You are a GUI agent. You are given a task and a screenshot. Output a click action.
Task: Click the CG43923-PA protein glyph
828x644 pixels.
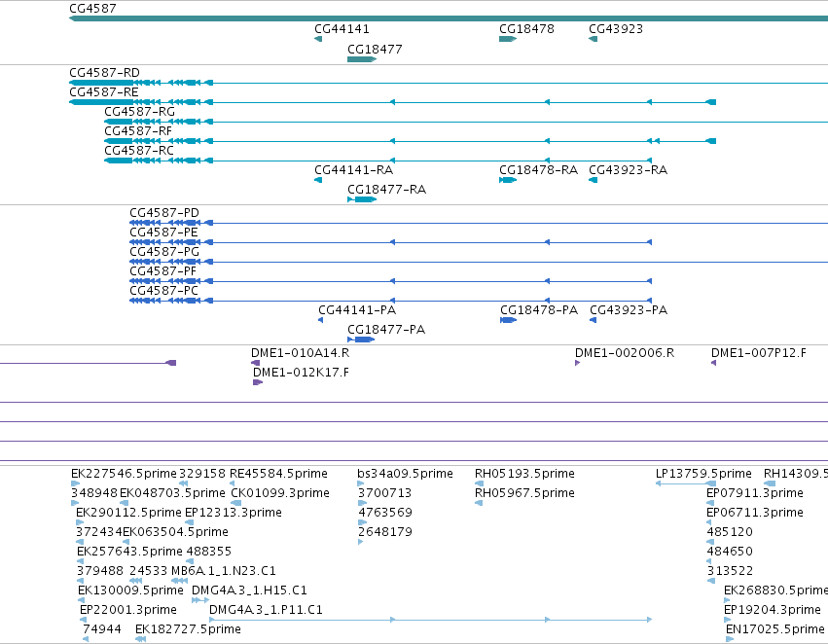(593, 320)
